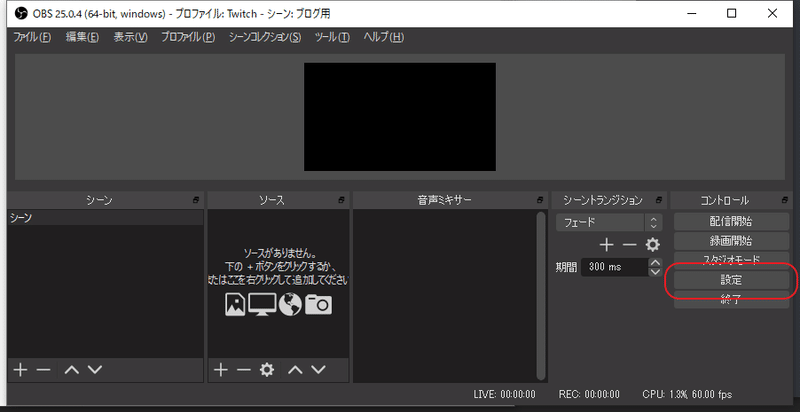
Task: Click the REC: 00:00:00 status text
Action: tap(589, 394)
